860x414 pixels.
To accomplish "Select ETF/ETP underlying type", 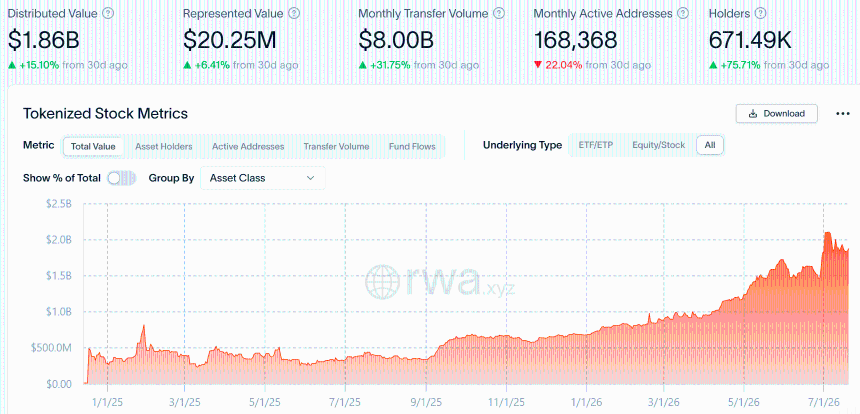I will (596, 145).
